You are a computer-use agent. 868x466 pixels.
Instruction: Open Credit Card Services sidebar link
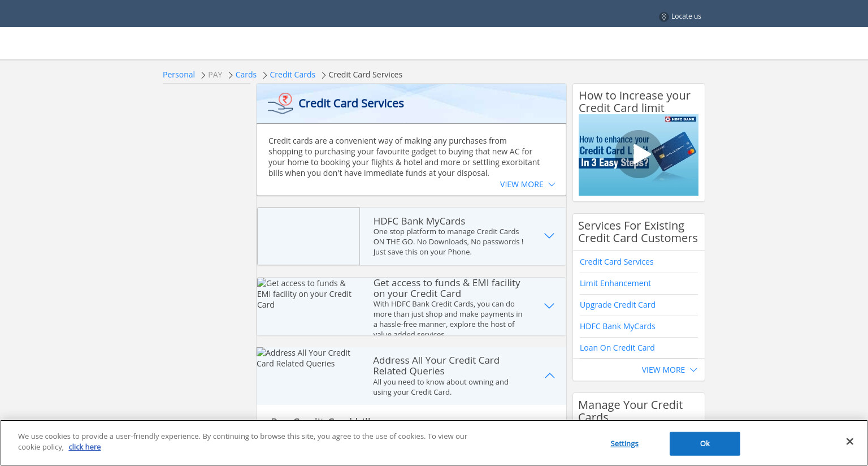617,262
